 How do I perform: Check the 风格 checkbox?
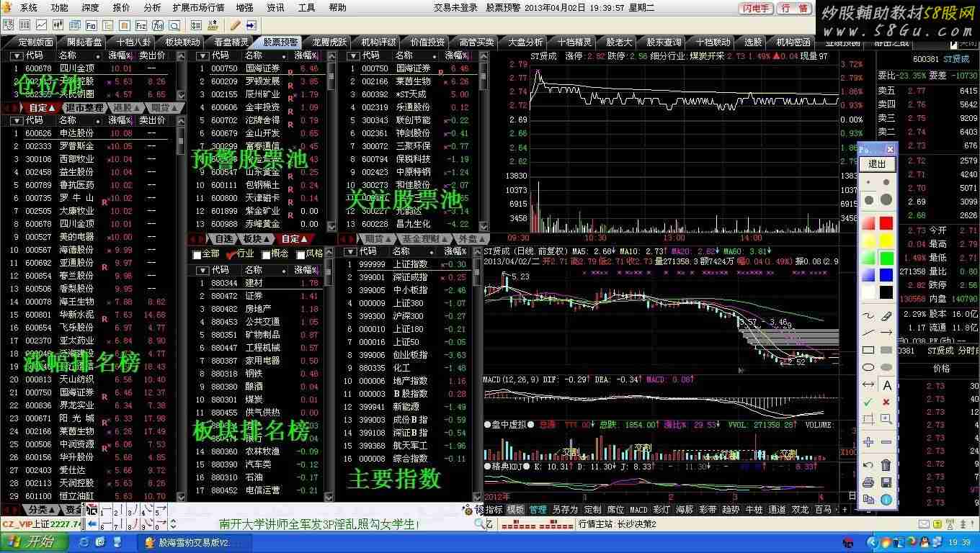(300, 255)
